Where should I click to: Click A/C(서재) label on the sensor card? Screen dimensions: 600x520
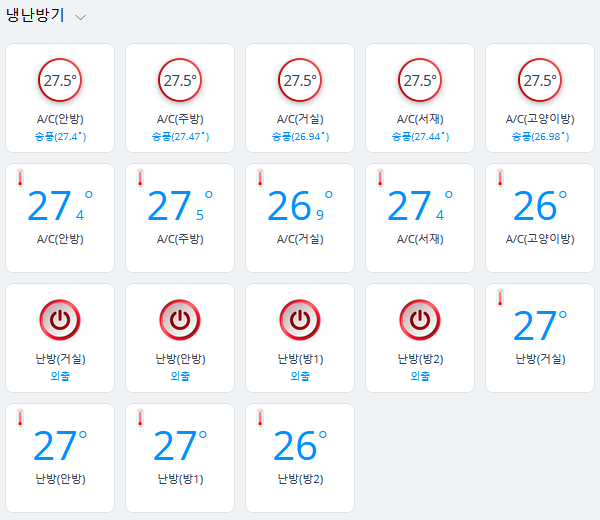420,239
